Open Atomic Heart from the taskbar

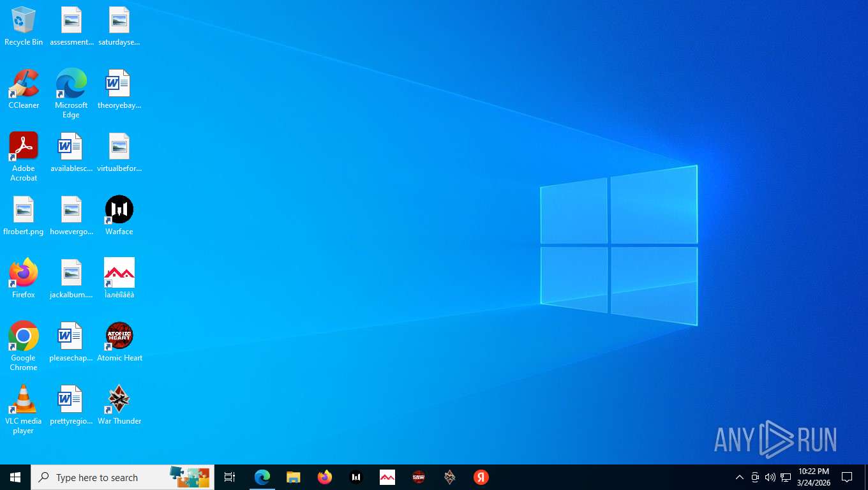click(x=419, y=477)
